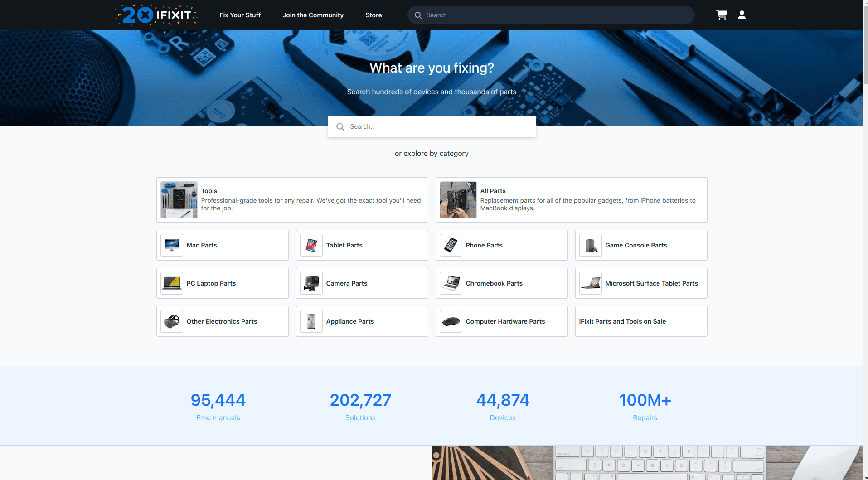Click the PC Laptop Parts laptop icon
868x480 pixels.
coord(172,283)
